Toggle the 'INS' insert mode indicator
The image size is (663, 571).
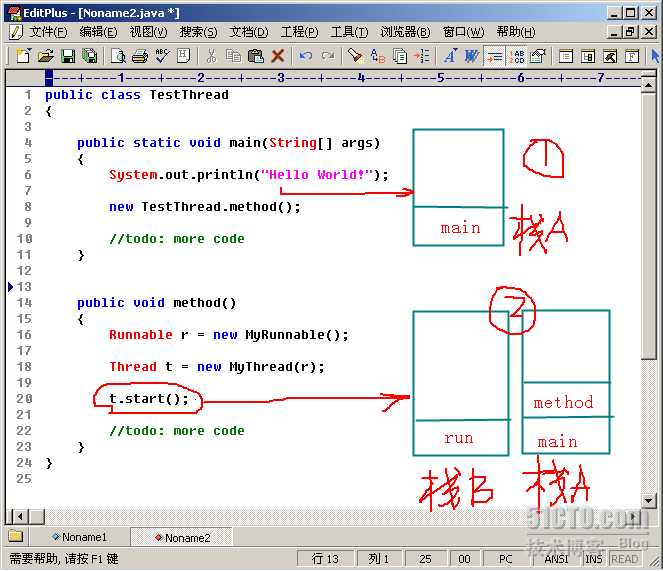594,559
